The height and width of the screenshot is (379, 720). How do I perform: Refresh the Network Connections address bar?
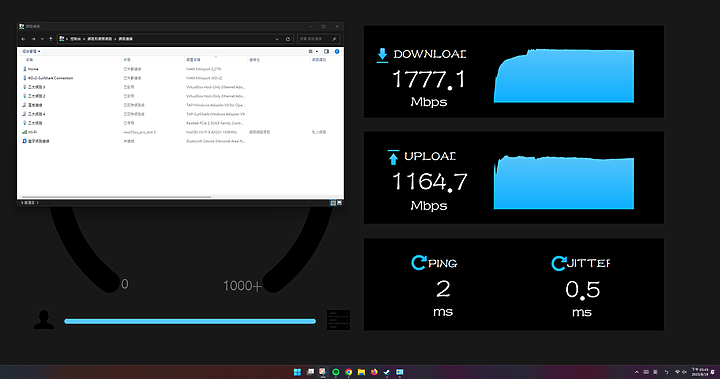click(x=288, y=39)
